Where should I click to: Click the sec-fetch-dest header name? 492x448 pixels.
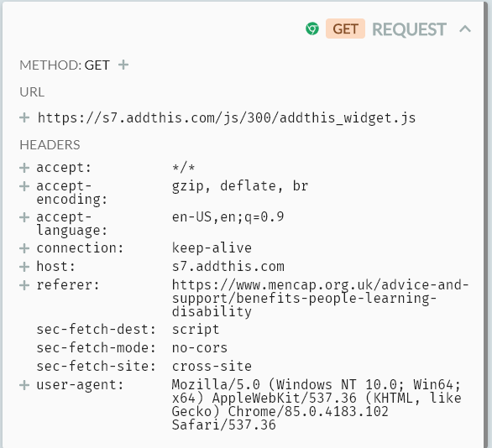(96, 330)
